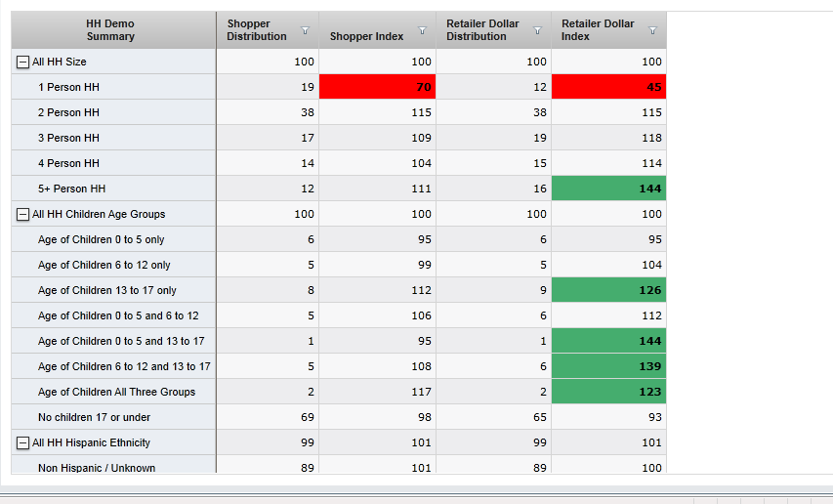This screenshot has height=504, width=833.
Task: Select No children 17 or under row
Action: pos(94,417)
